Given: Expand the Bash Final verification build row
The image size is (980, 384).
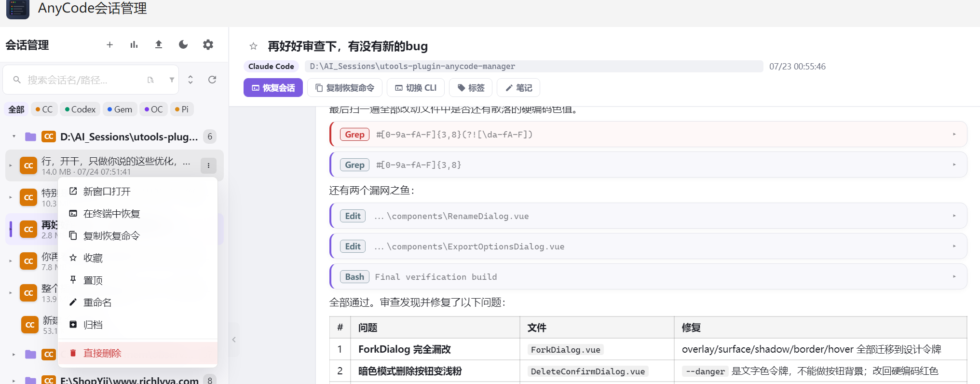Looking at the screenshot, I should [648, 276].
